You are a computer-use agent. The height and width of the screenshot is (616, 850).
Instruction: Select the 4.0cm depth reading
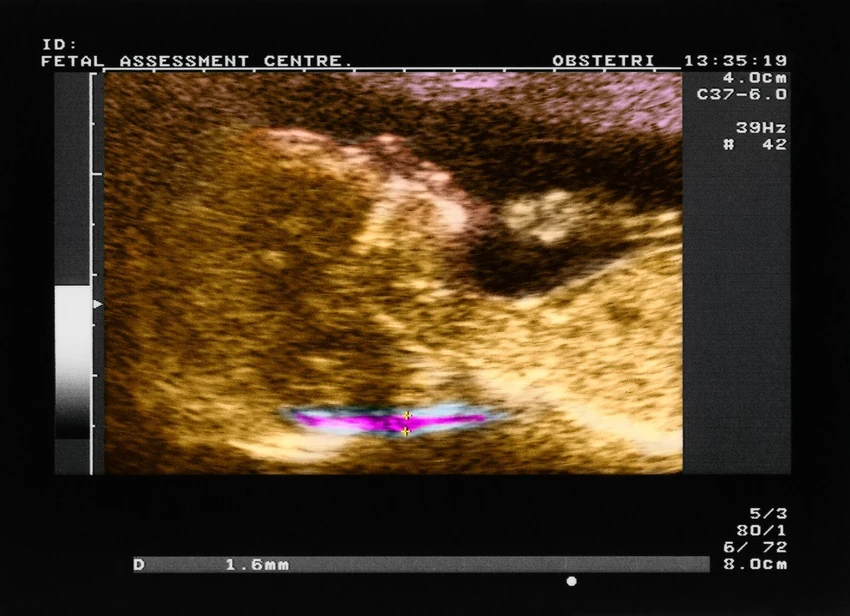[x=755, y=78]
